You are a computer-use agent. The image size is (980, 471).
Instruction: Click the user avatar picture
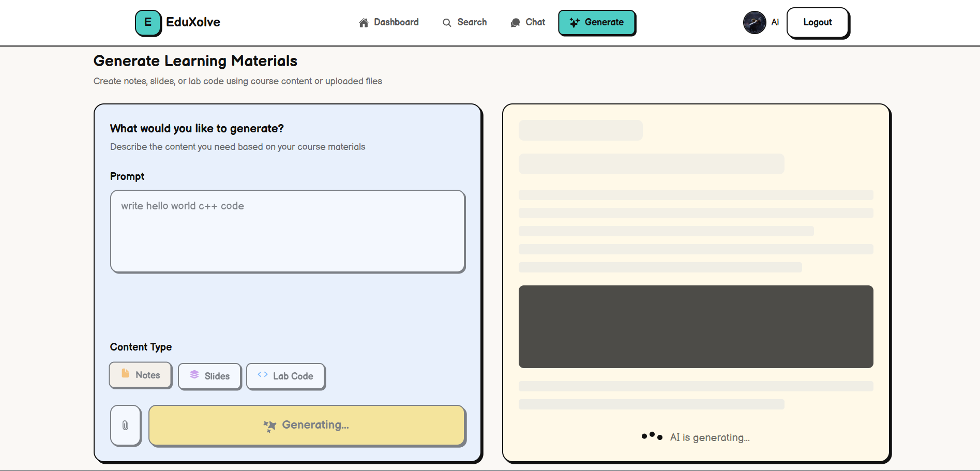[x=755, y=23]
